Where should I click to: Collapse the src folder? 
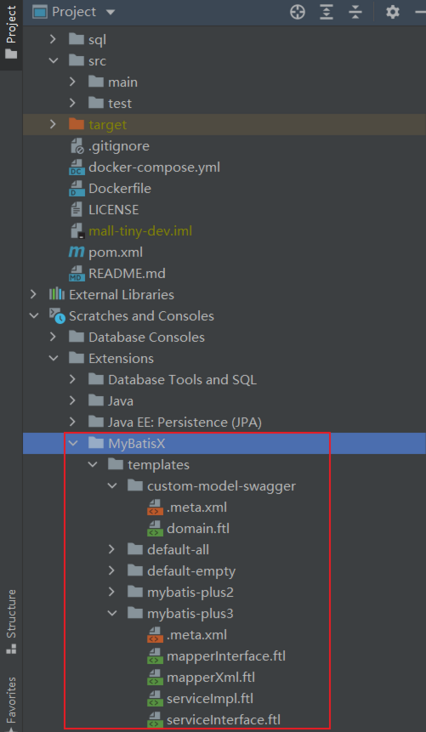[x=53, y=61]
